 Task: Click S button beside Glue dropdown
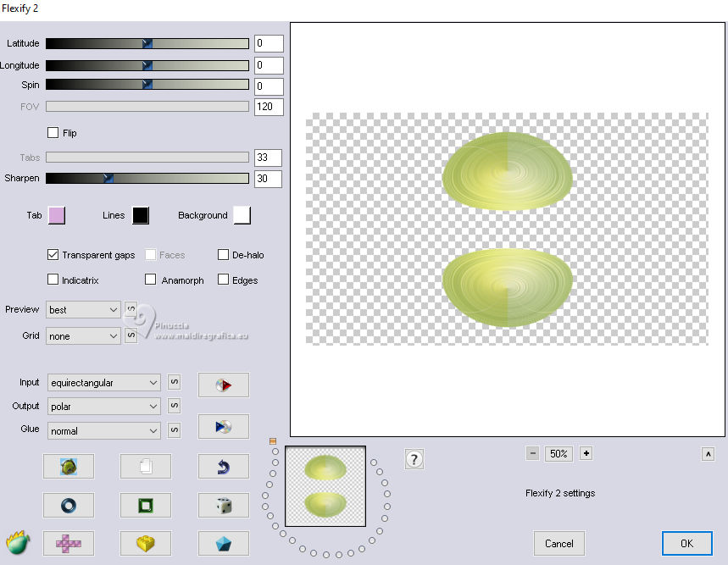pos(174,430)
